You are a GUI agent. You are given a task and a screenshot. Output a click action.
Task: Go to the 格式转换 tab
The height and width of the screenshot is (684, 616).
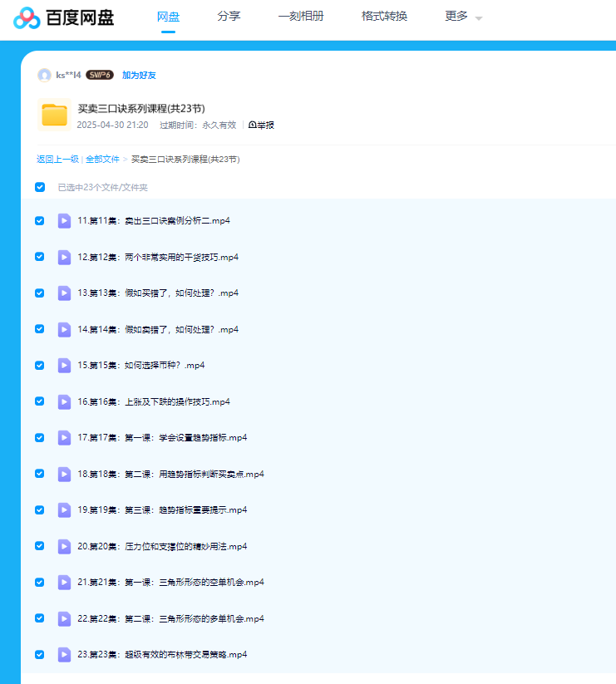click(x=384, y=17)
